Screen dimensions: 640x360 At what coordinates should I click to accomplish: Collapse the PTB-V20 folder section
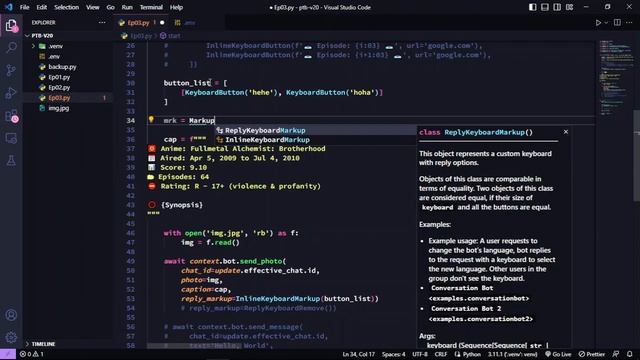click(x=68, y=36)
